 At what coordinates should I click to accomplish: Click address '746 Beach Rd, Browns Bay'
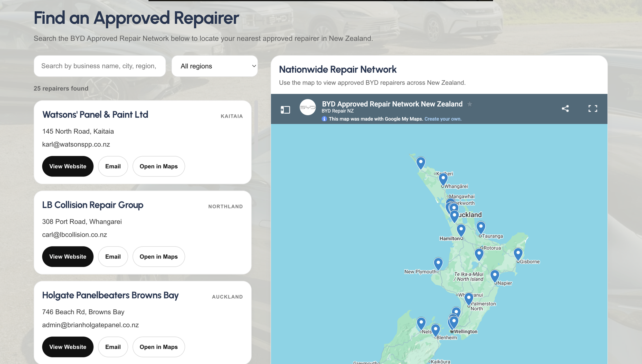coord(83,312)
